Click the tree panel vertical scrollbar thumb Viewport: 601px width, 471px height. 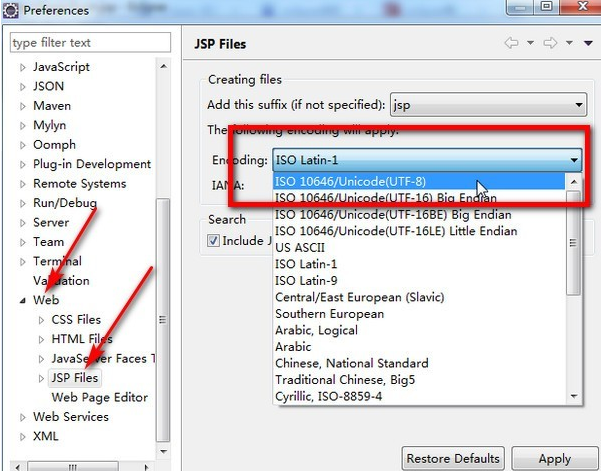[x=163, y=320]
